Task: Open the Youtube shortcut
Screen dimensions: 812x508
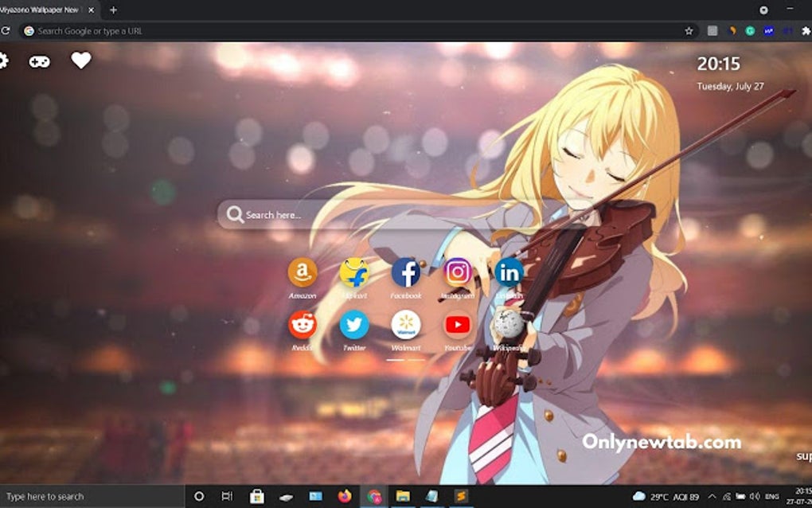Action: pyautogui.click(x=458, y=325)
